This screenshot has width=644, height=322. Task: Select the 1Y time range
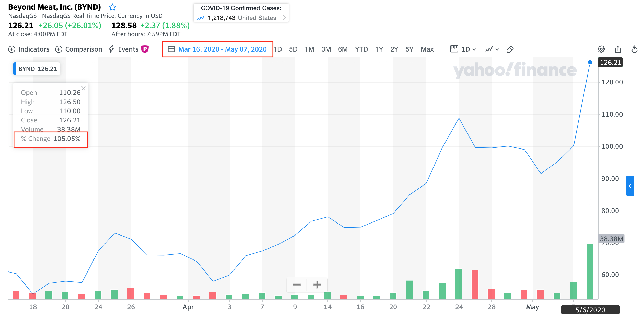tap(379, 49)
